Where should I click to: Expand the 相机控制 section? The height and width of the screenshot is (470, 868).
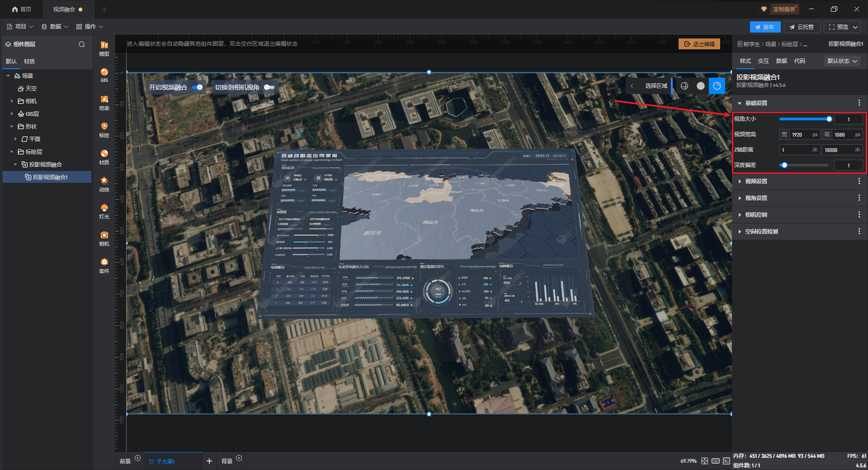[740, 215]
